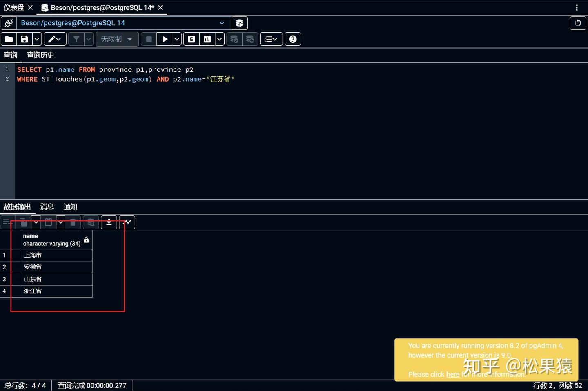This screenshot has width=588, height=391.
Task: Open the Help question mark icon
Action: (x=293, y=39)
